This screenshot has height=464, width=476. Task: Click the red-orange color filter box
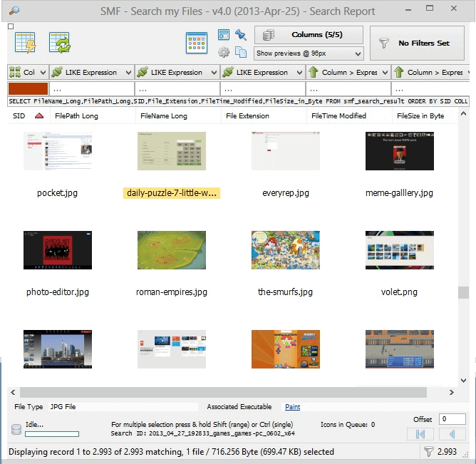coord(28,89)
